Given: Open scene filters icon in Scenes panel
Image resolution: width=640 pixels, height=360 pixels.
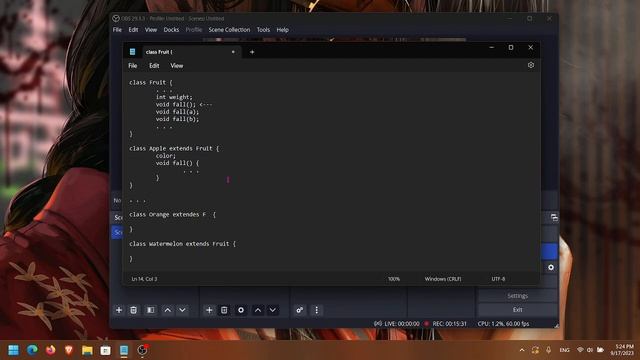Looking at the screenshot, I should (151, 310).
